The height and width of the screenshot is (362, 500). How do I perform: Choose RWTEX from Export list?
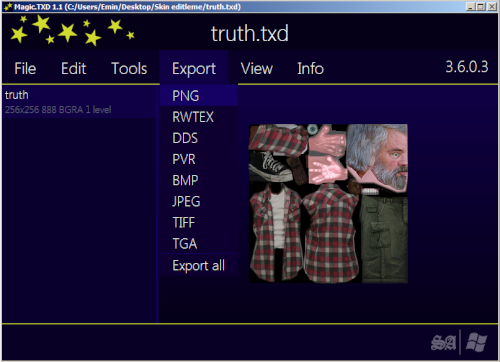tap(199, 117)
